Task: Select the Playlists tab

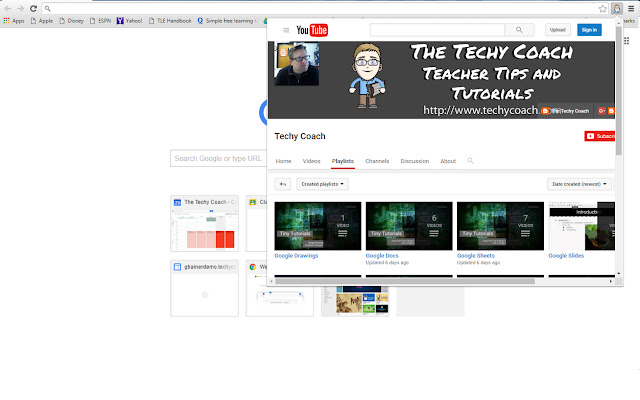Action: coord(343,161)
